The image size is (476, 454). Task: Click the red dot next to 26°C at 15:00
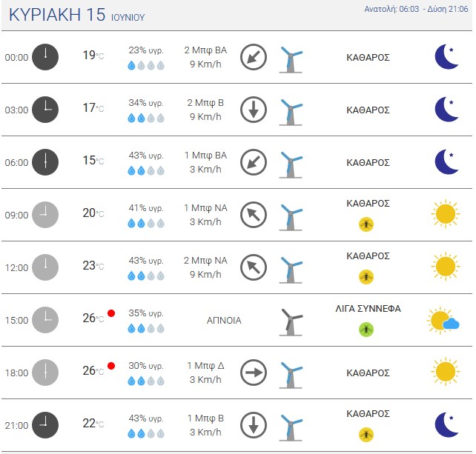tap(111, 313)
